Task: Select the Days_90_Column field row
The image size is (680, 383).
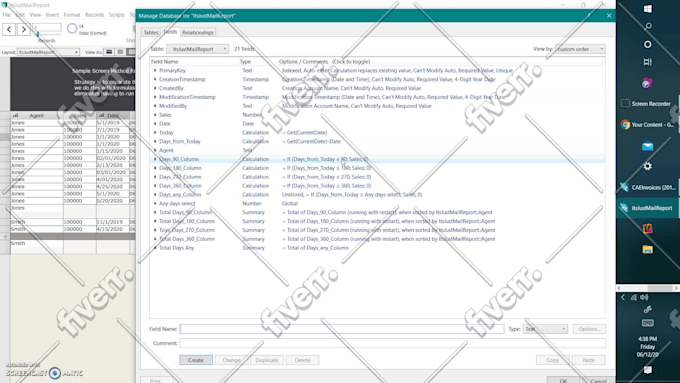Action: (x=377, y=159)
